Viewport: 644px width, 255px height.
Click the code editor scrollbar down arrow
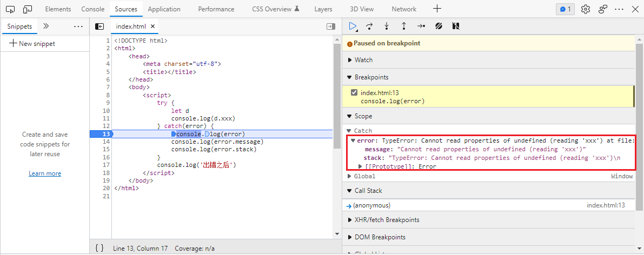337,234
